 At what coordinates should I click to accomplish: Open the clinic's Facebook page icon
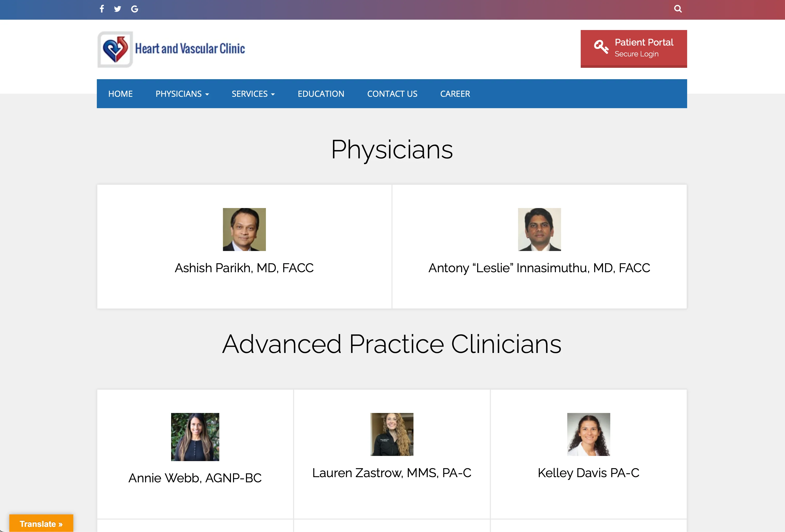(102, 9)
